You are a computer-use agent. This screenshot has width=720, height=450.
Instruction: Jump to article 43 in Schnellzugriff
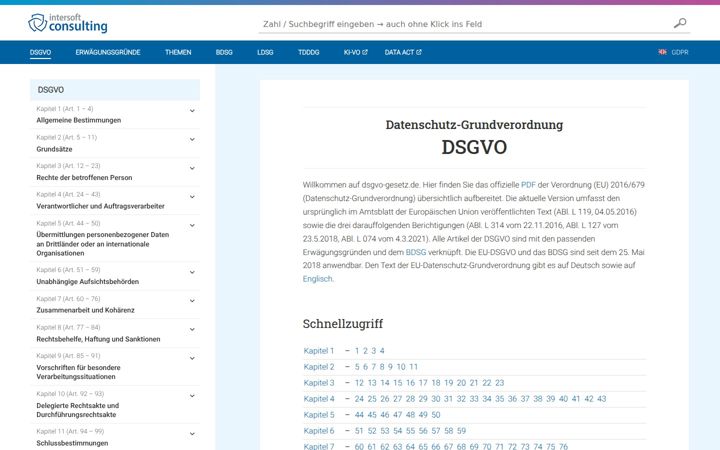[602, 399]
